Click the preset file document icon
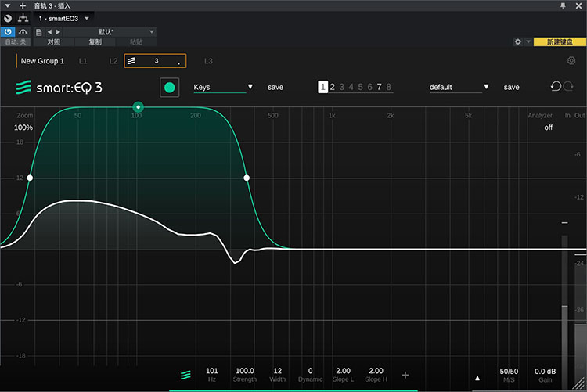This screenshot has height=392, width=587. [x=38, y=32]
